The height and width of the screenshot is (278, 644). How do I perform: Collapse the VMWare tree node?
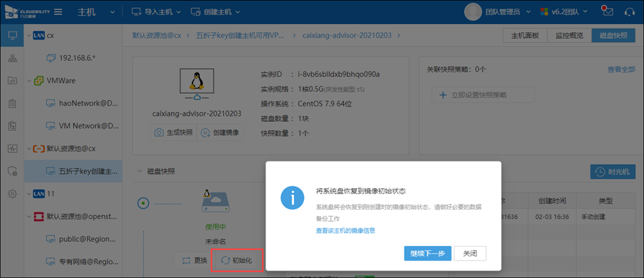click(28, 81)
